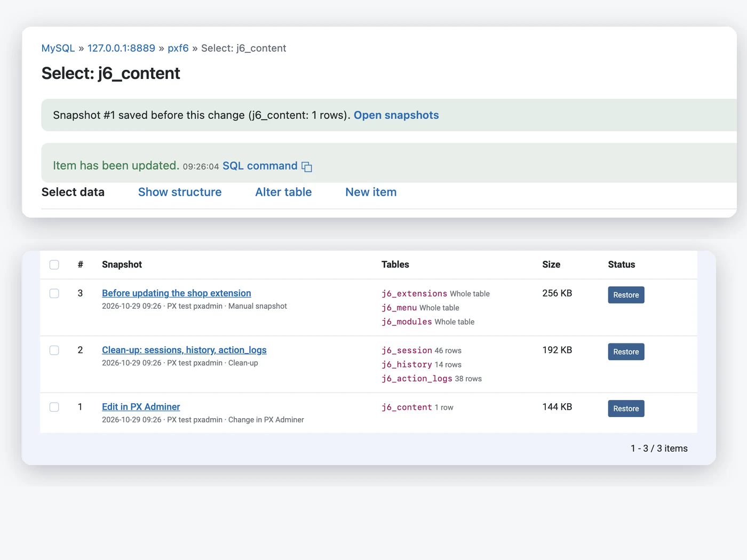Open the Edit in PX Adminer snapshot
Image resolution: width=747 pixels, height=560 pixels.
(x=141, y=407)
